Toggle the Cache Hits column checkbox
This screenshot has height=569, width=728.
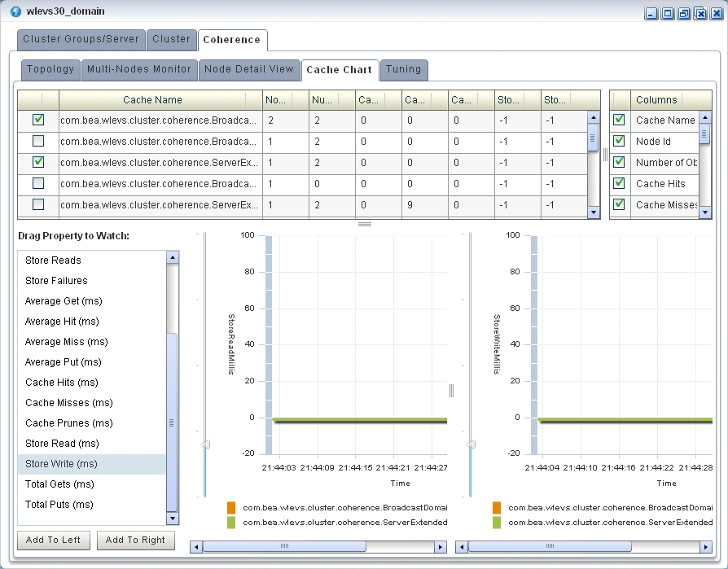pos(619,183)
